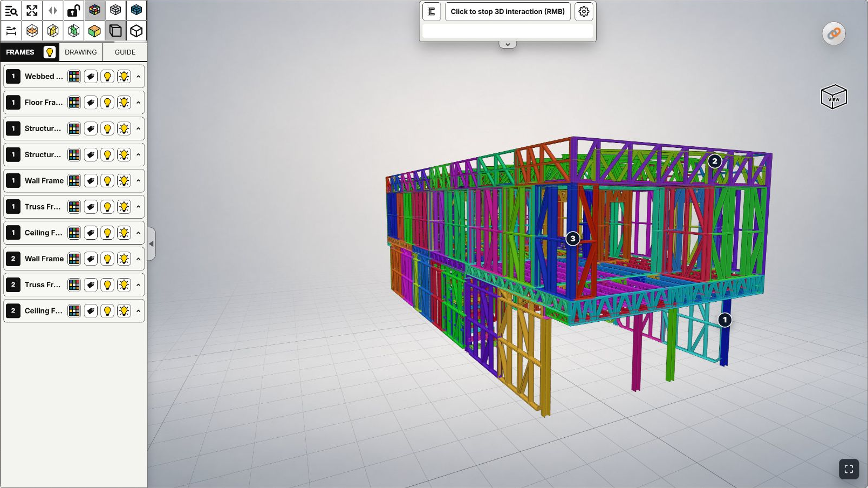
Task: Click the fit-to-view expand arrows icon
Action: coord(32,10)
